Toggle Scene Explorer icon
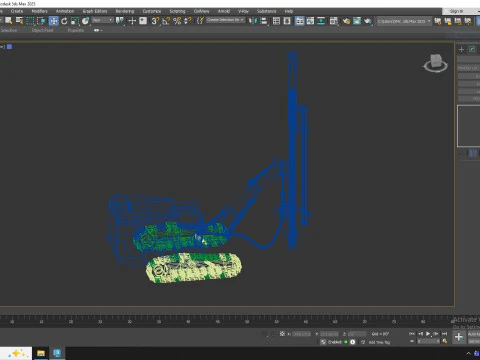 (x=276, y=21)
